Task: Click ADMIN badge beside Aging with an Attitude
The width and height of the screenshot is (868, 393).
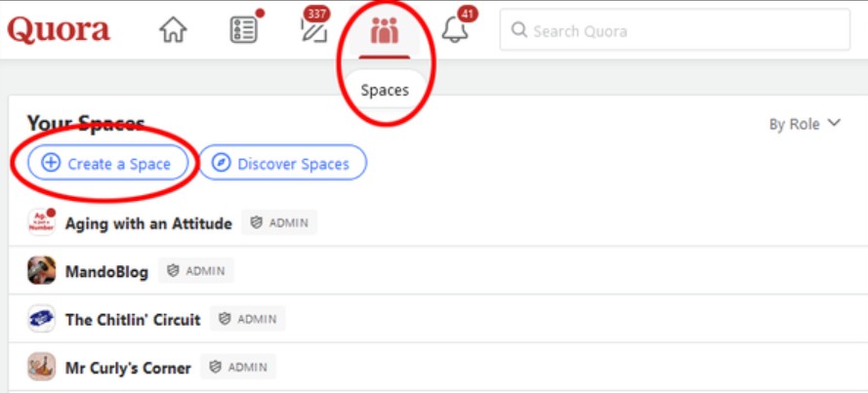Action: tap(279, 222)
